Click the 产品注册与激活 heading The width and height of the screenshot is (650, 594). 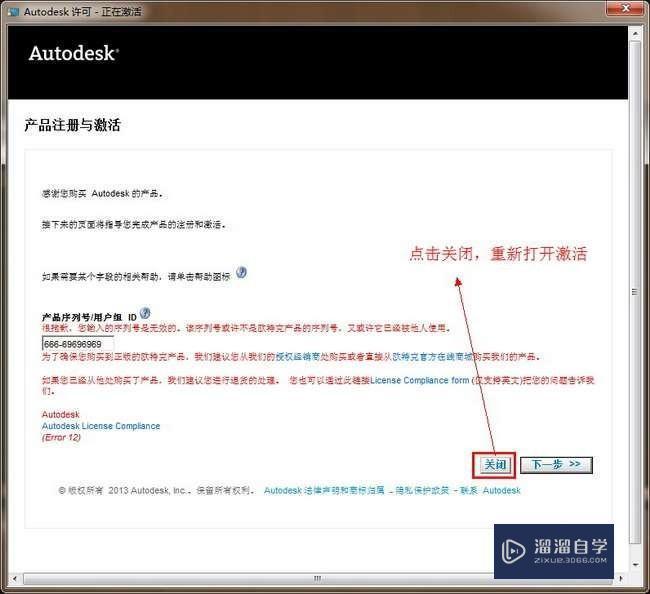(x=73, y=125)
